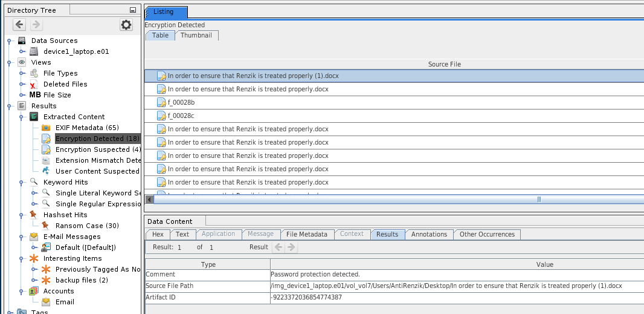Open the Other Occurrences tab

487,234
